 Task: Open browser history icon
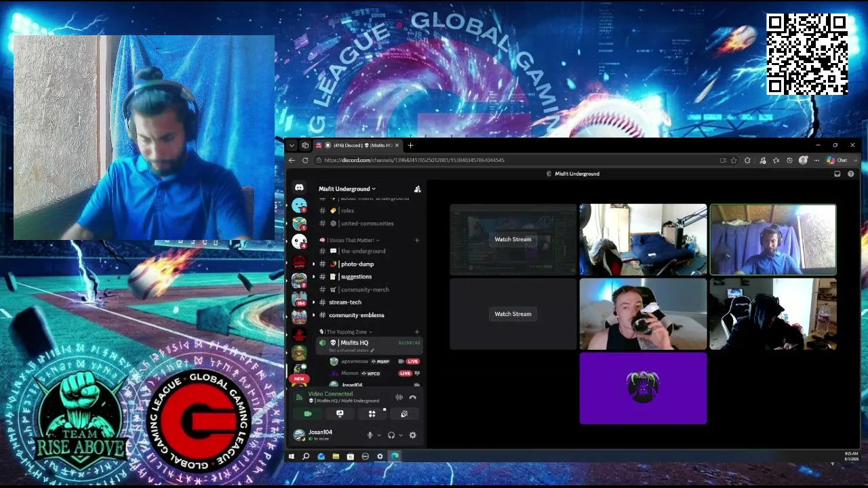(789, 161)
